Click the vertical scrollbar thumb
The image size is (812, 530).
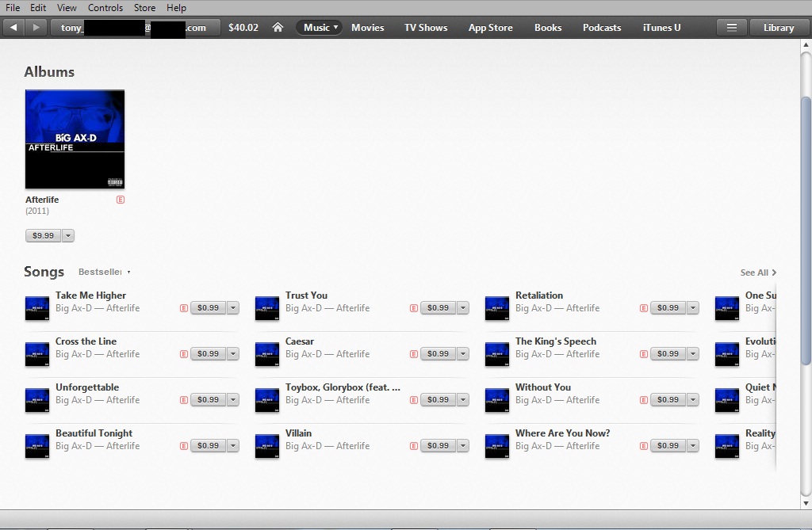pos(806,231)
